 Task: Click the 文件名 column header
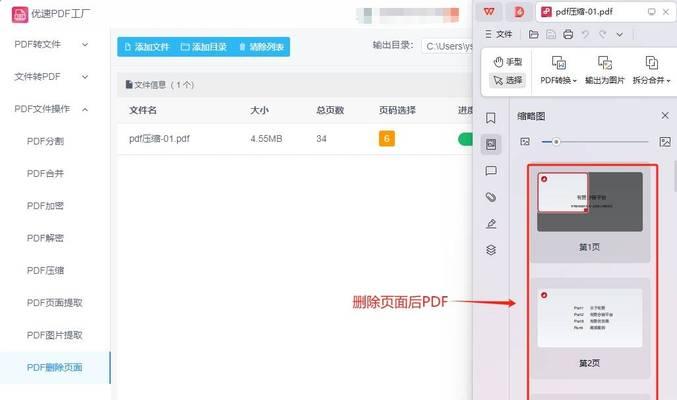pos(143,110)
